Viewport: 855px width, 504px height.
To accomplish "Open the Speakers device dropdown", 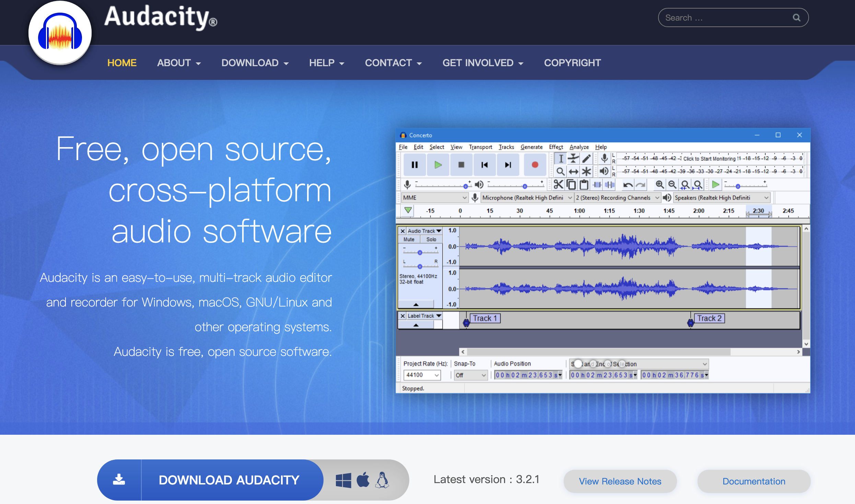I will [722, 198].
